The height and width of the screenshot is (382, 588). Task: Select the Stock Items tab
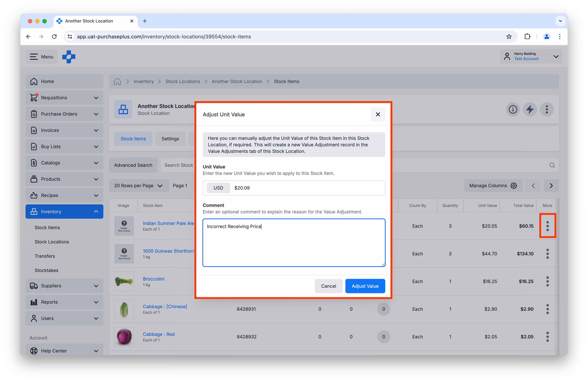133,139
